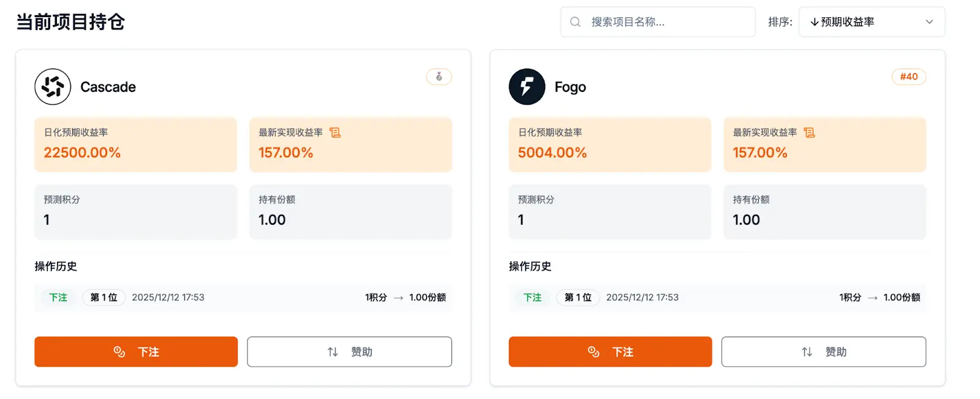Viewport: 980px width, 399px height.
Task: Click the medal badge on Cascade card
Action: pos(439,76)
